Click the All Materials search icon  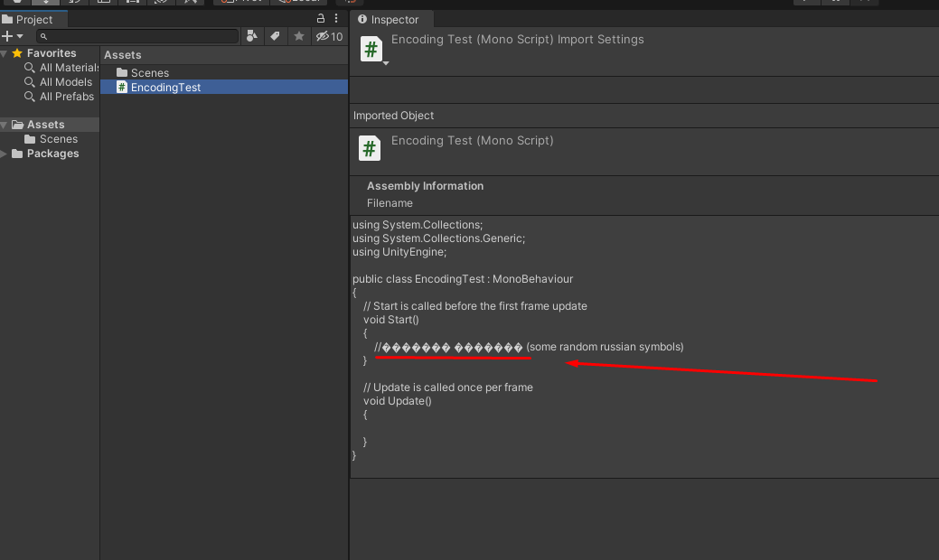(x=30, y=68)
